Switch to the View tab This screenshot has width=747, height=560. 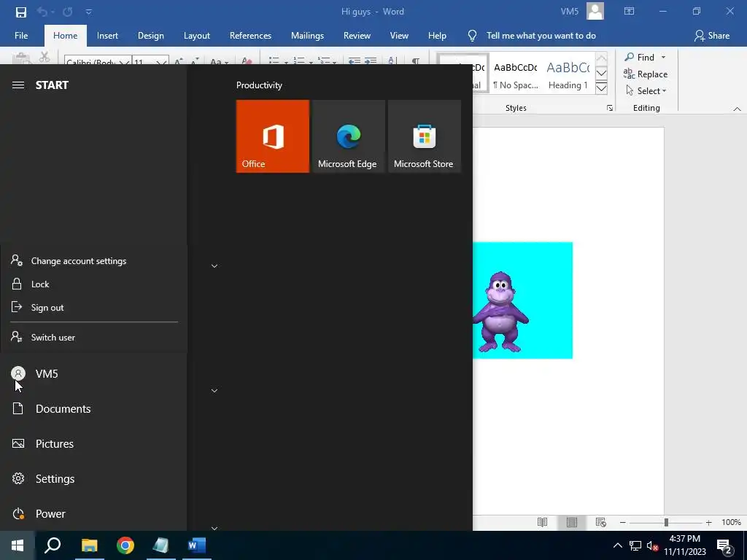pos(399,36)
